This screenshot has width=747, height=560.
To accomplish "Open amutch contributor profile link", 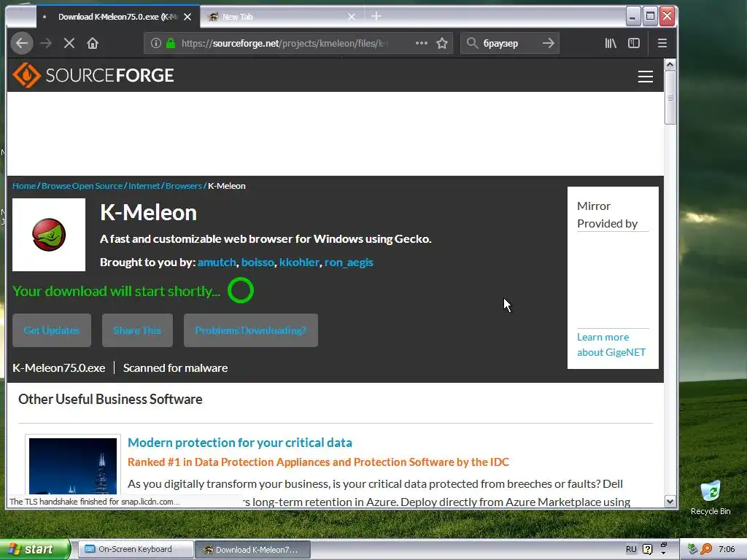I will pyautogui.click(x=217, y=262).
